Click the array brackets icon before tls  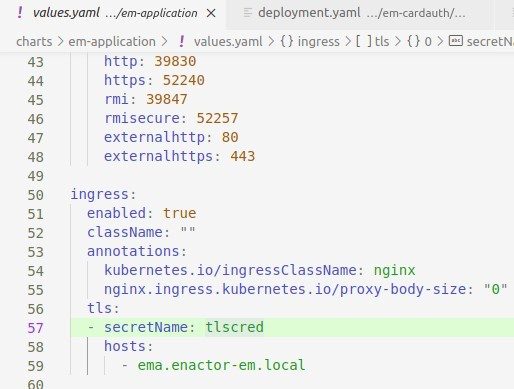pyautogui.click(x=364, y=42)
